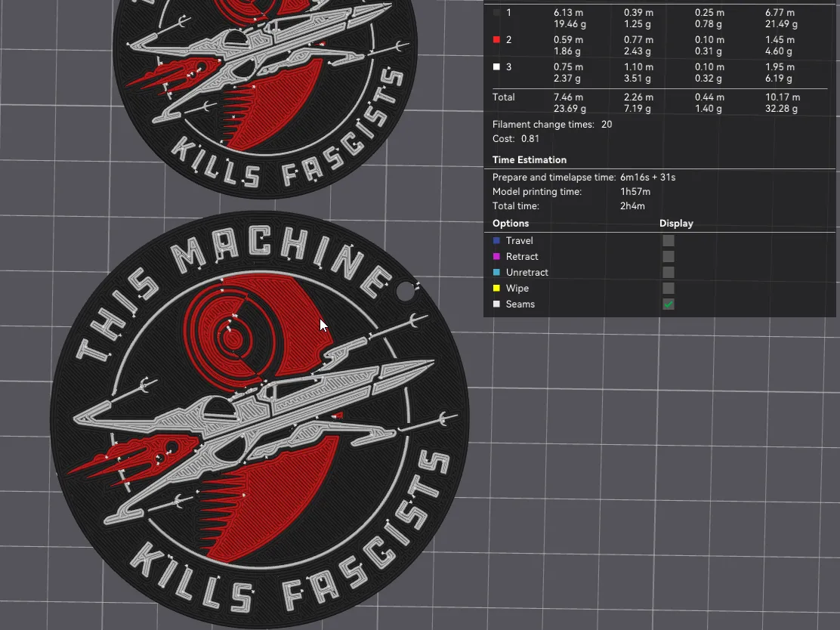The height and width of the screenshot is (630, 840).
Task: Click the Filament change times value 20
Action: coord(607,125)
